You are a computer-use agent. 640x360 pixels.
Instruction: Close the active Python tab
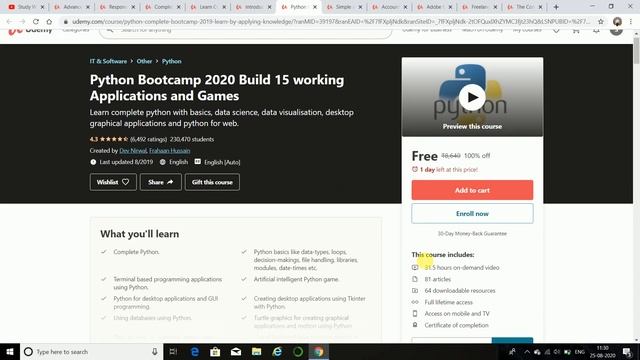pos(315,7)
